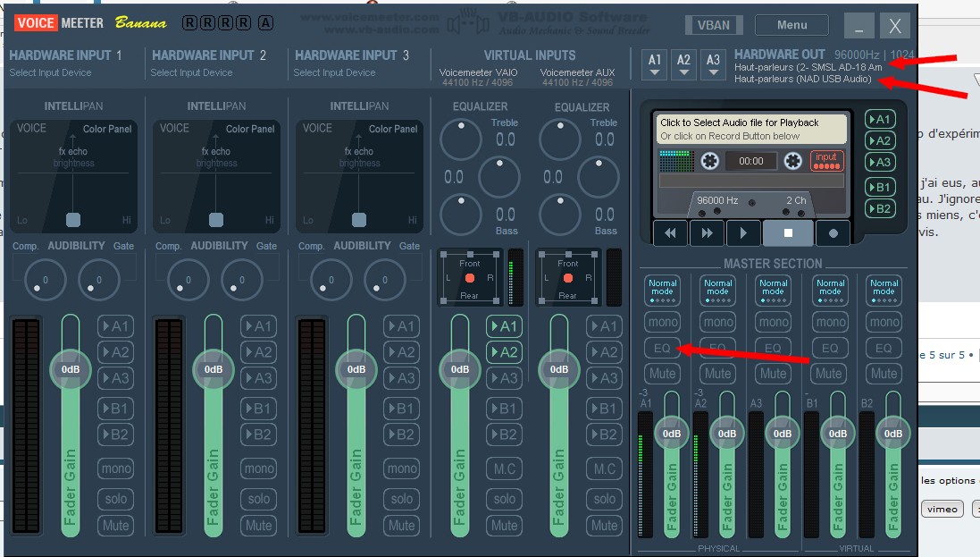The image size is (980, 557).
Task: Route recorder playback to B1 bus
Action: point(880,187)
